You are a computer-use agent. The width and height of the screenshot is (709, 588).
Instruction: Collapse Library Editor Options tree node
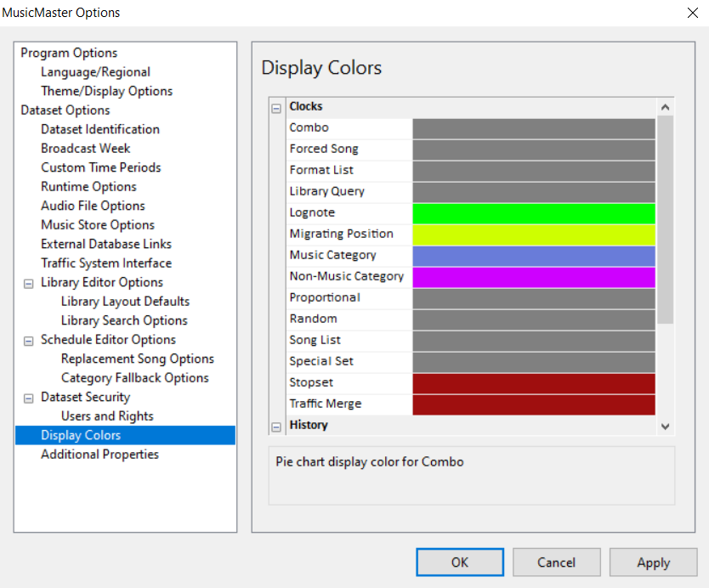[29, 283]
